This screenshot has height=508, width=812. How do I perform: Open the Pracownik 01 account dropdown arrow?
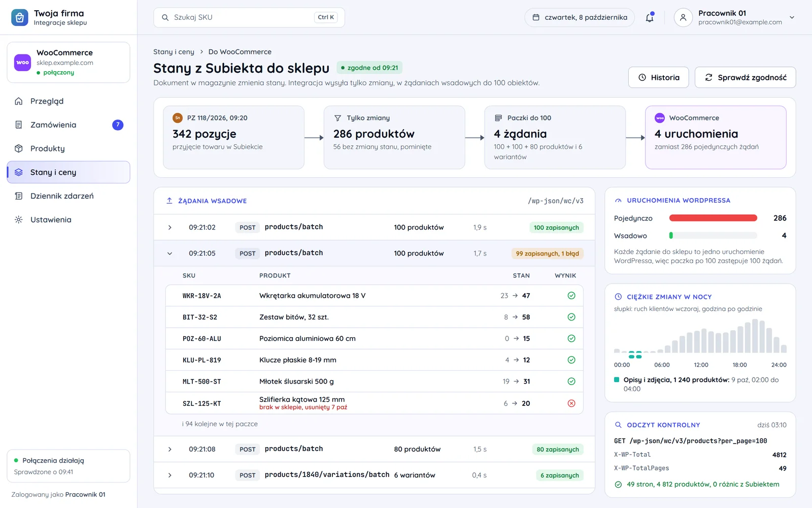792,17
